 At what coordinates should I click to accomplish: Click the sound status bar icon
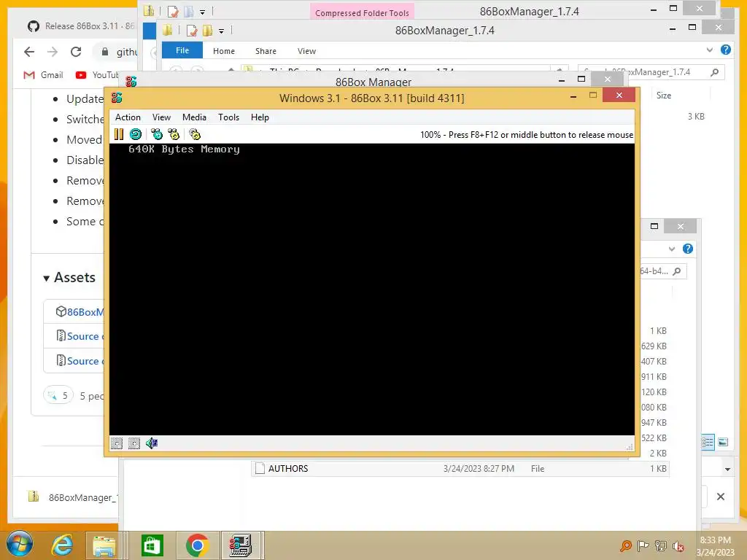click(152, 443)
